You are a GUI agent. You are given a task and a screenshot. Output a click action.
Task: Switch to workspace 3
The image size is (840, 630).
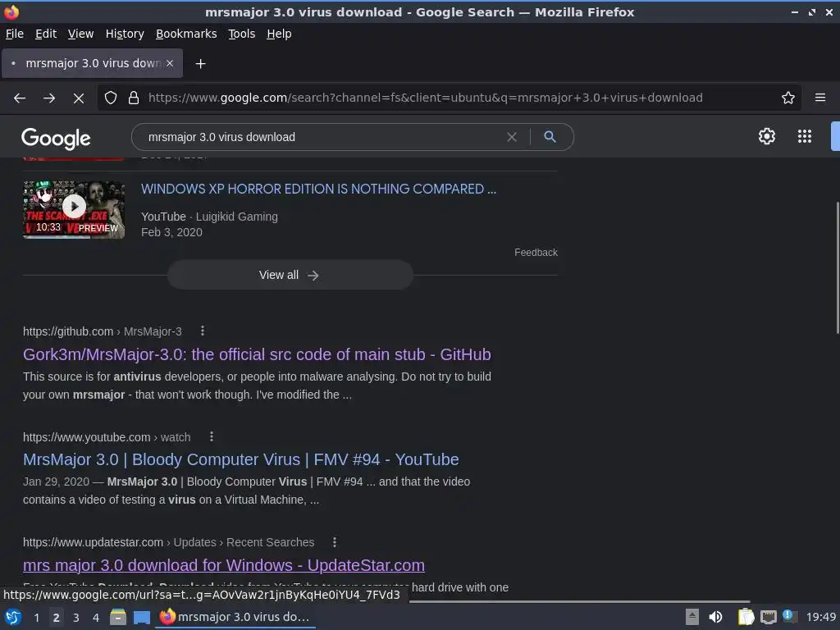[x=76, y=618]
